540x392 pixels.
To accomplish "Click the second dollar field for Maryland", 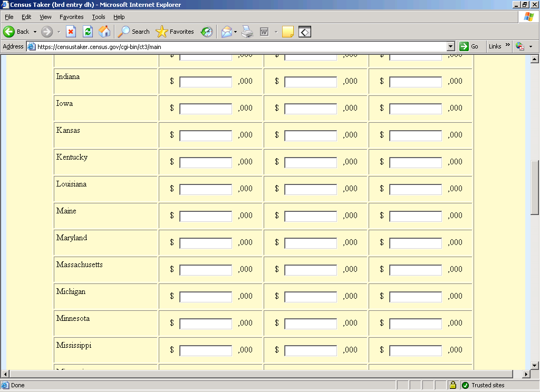I will tap(311, 243).
